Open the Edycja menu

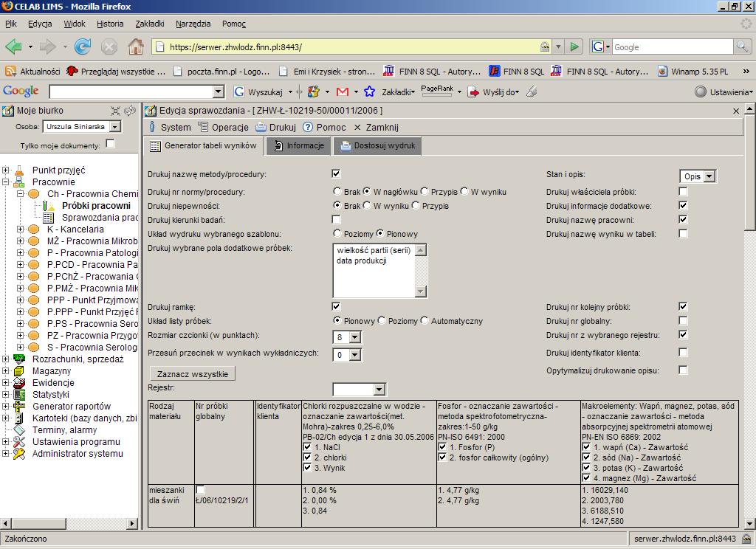tap(40, 24)
